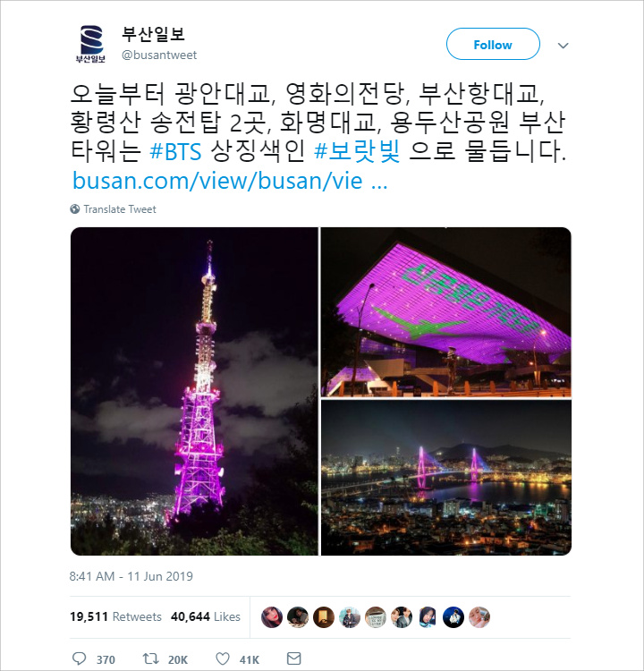
Task: View the 40,644 Likes list
Action: [x=206, y=616]
